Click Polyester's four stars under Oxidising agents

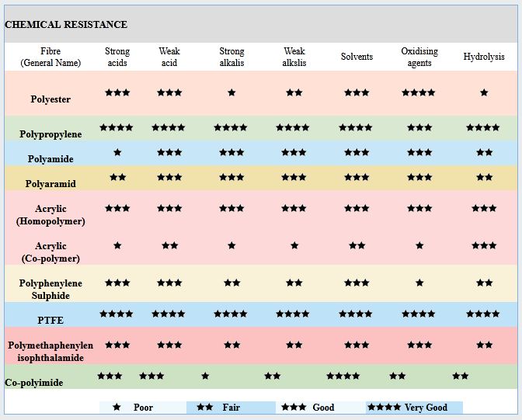(x=419, y=93)
